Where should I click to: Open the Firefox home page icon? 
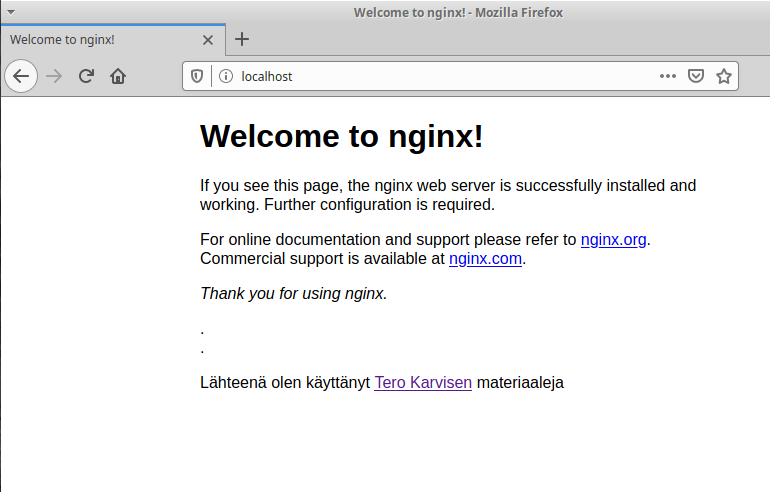(x=118, y=76)
